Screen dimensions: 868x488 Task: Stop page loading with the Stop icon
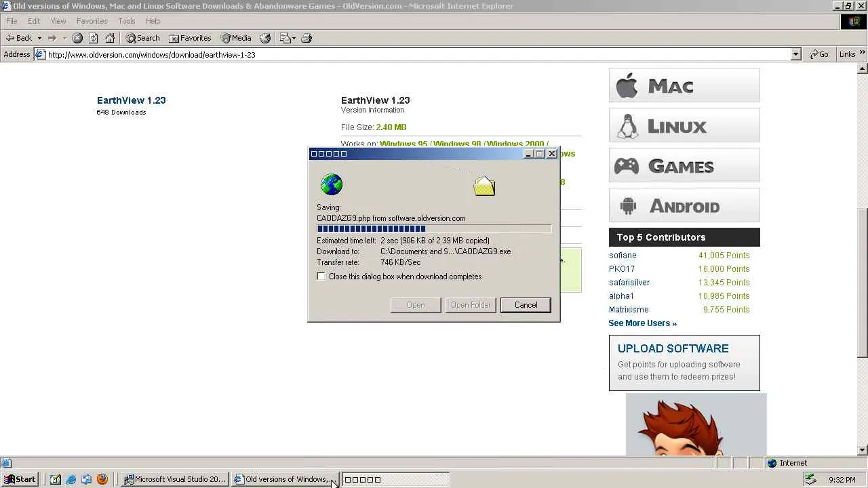tap(77, 38)
